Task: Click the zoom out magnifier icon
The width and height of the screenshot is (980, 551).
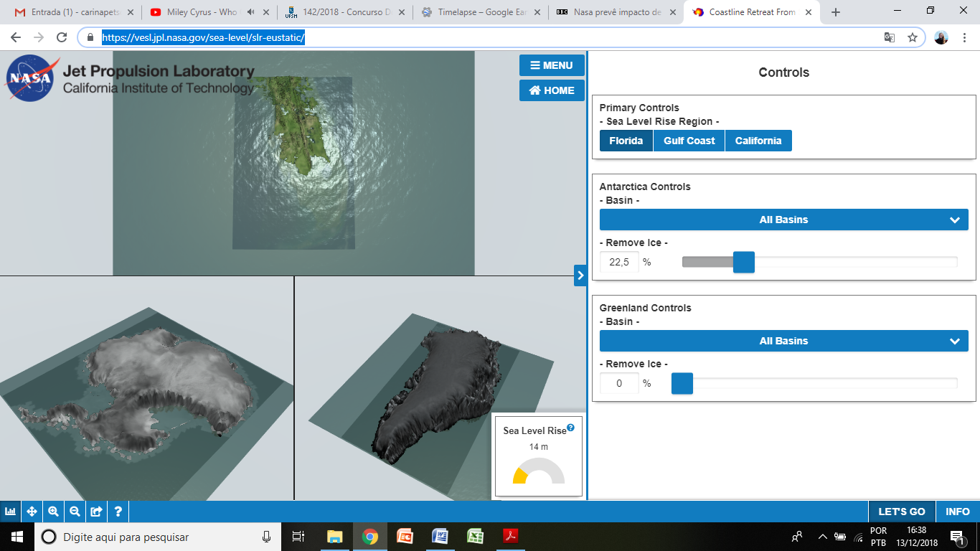Action: pyautogui.click(x=75, y=512)
